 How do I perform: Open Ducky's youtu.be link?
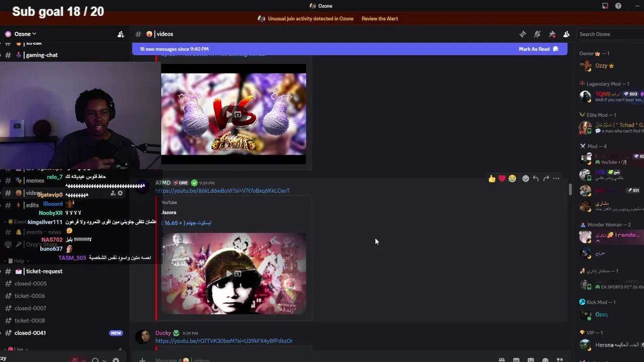tap(224, 341)
